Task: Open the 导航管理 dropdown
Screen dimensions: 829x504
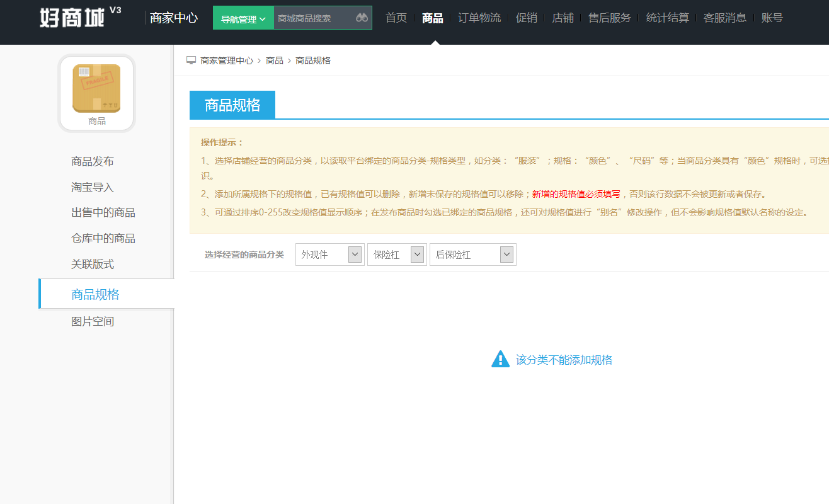Action: pyautogui.click(x=243, y=18)
